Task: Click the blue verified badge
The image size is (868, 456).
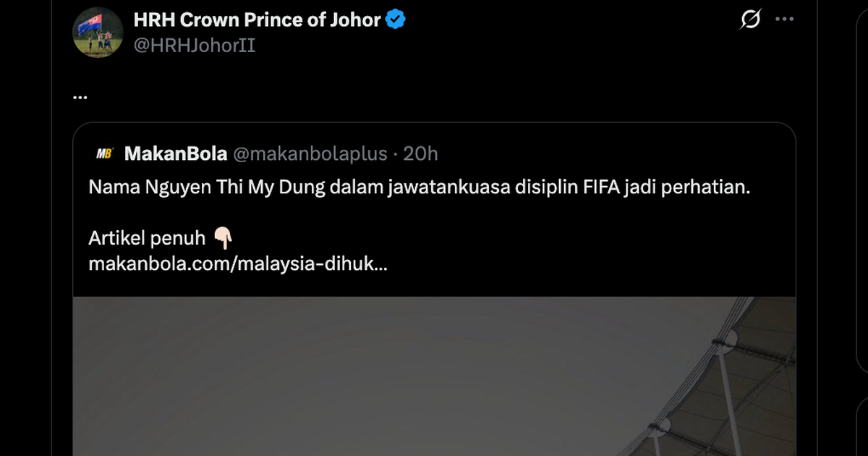Action: (x=396, y=20)
